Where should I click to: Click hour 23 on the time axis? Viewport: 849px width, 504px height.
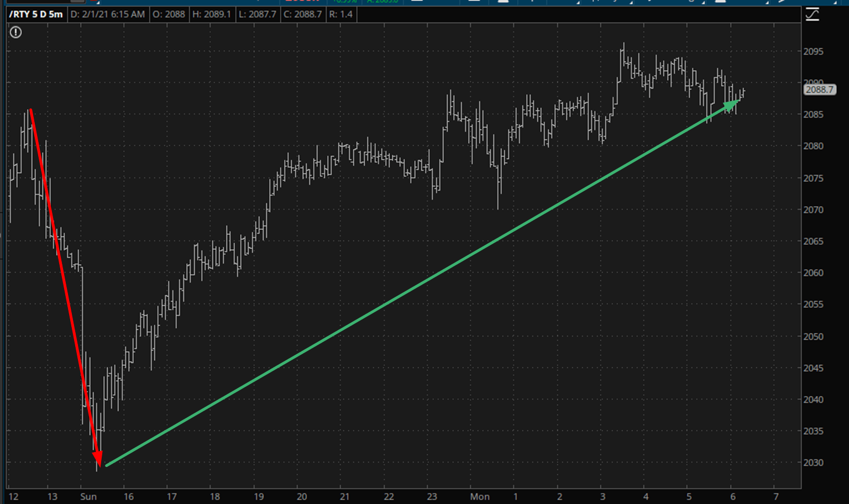click(432, 496)
